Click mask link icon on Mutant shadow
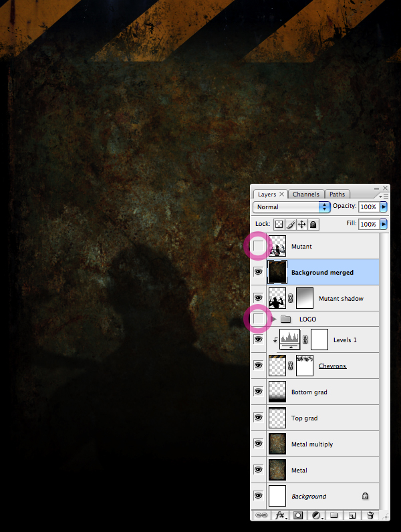 pyautogui.click(x=291, y=298)
